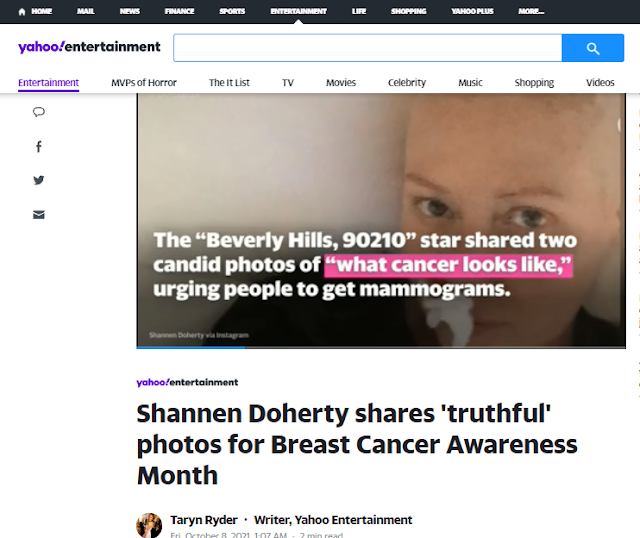Click Taryn Ryder author avatar

(x=149, y=525)
